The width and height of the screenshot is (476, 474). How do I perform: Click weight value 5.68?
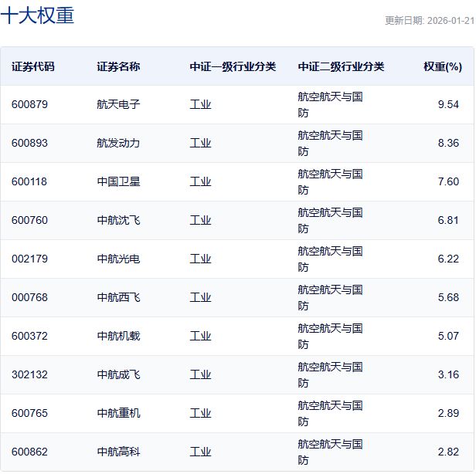(448, 297)
